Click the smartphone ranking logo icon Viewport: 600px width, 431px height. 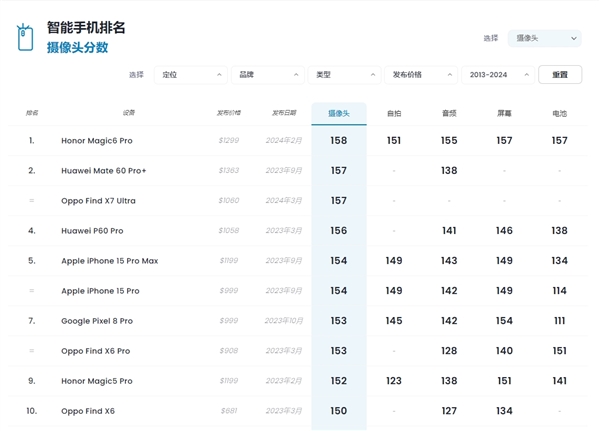click(24, 38)
